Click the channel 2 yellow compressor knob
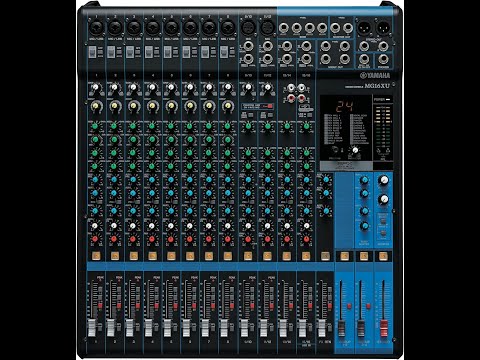 115,106
